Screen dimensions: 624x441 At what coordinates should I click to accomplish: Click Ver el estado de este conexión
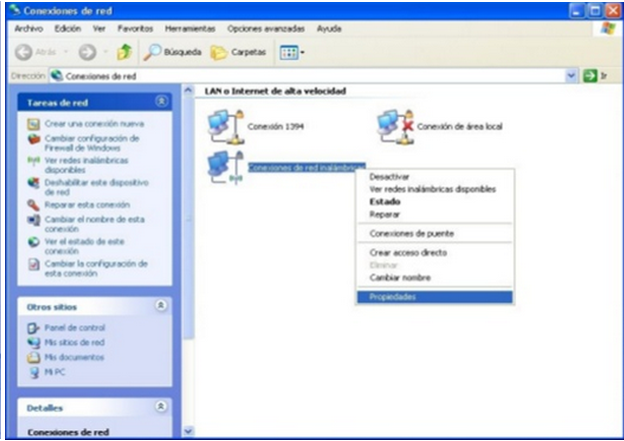pos(84,246)
